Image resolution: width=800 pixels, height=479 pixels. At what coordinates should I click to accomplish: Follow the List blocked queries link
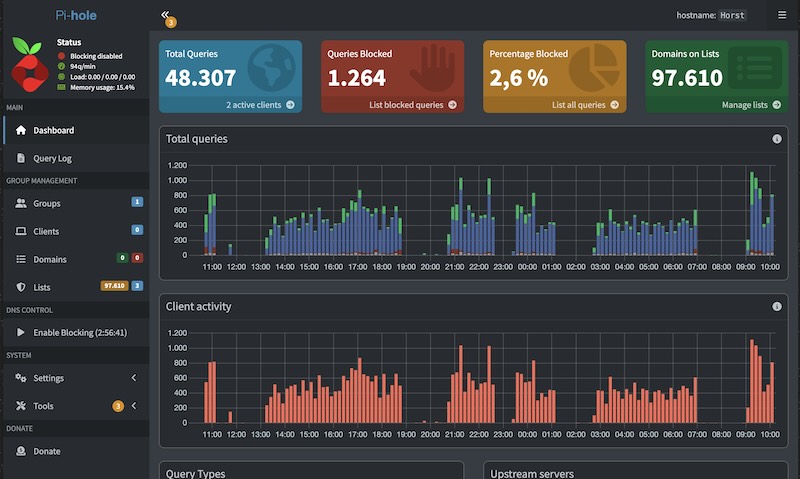tap(406, 105)
